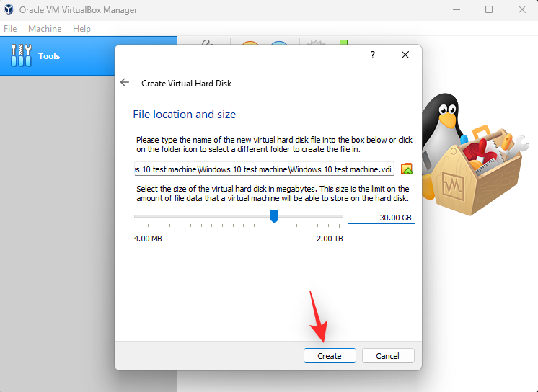
Task: Click the 'File location and size' heading
Action: [184, 114]
